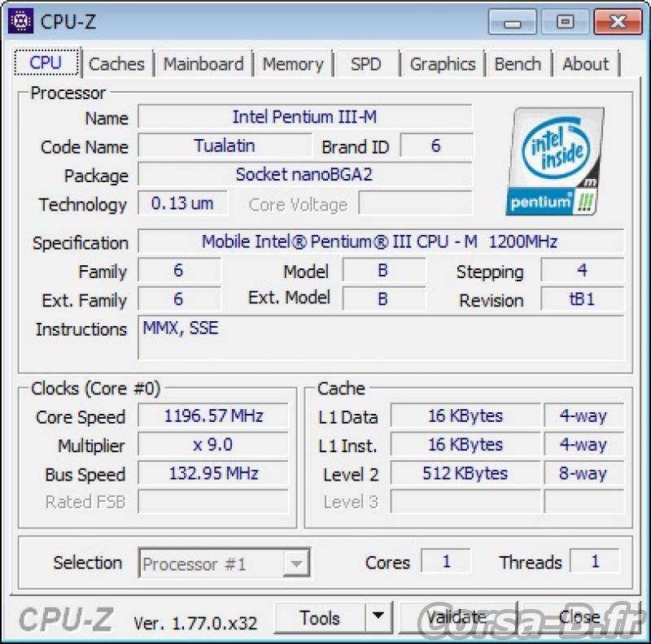Click the Intel Inside Pentium III logo
This screenshot has height=644, width=651.
click(x=555, y=161)
